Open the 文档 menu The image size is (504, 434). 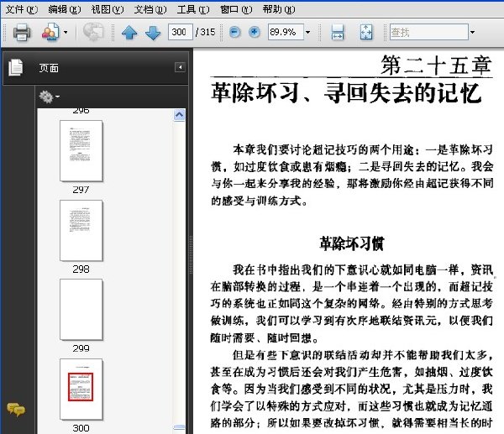(x=150, y=9)
